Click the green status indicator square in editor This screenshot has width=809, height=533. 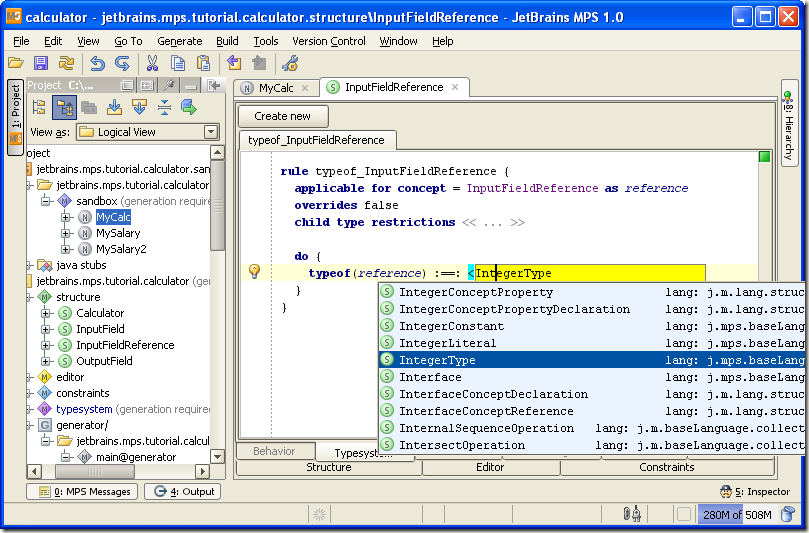[764, 156]
